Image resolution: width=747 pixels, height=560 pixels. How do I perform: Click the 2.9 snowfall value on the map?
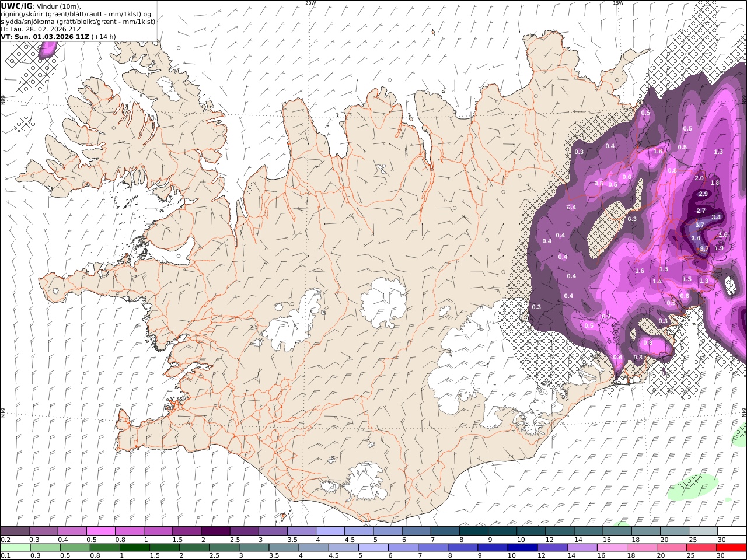point(703,194)
